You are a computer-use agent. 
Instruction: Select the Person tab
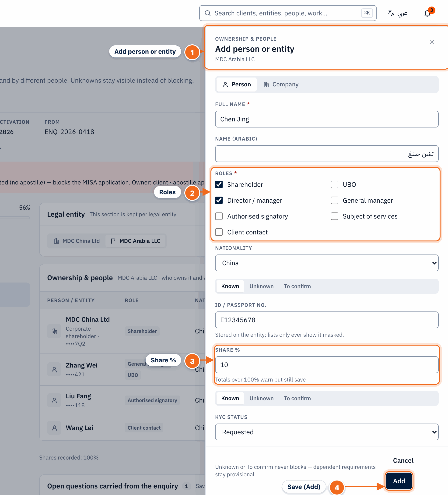237,85
